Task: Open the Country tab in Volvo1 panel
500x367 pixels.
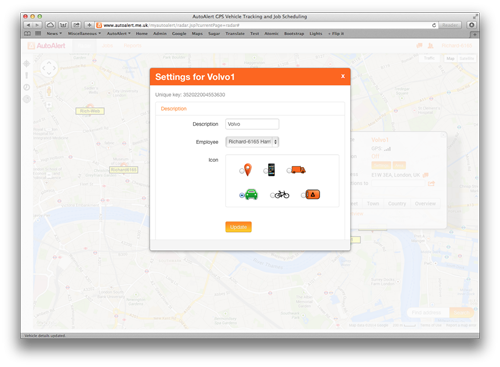Action: click(397, 203)
